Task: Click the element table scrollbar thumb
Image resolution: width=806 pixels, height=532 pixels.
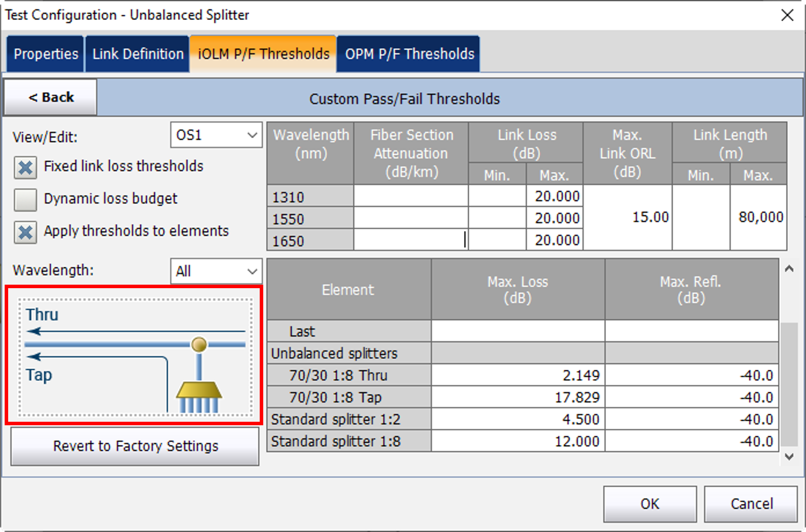Action: [x=789, y=384]
